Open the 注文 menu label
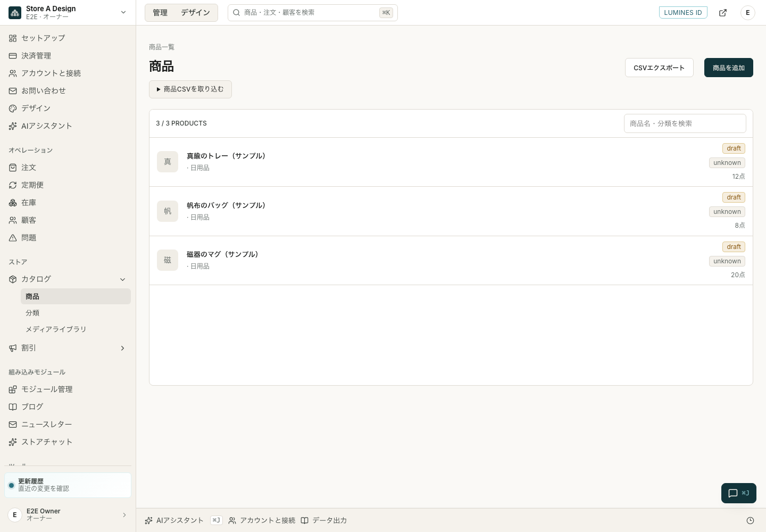The image size is (766, 532). pos(29,168)
